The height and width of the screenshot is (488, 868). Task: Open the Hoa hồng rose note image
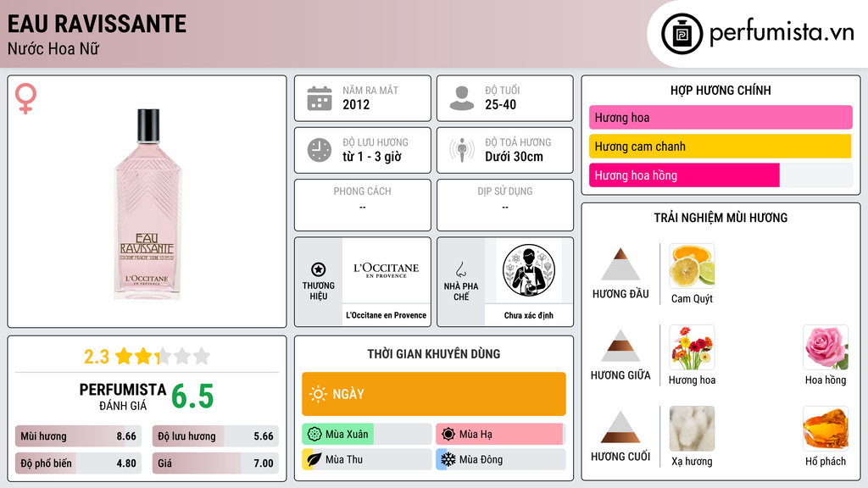point(826,347)
